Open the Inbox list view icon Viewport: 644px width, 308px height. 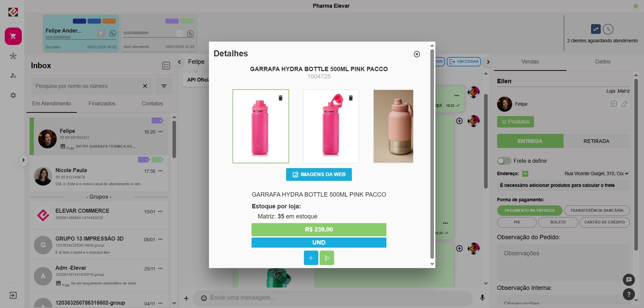pos(166,66)
